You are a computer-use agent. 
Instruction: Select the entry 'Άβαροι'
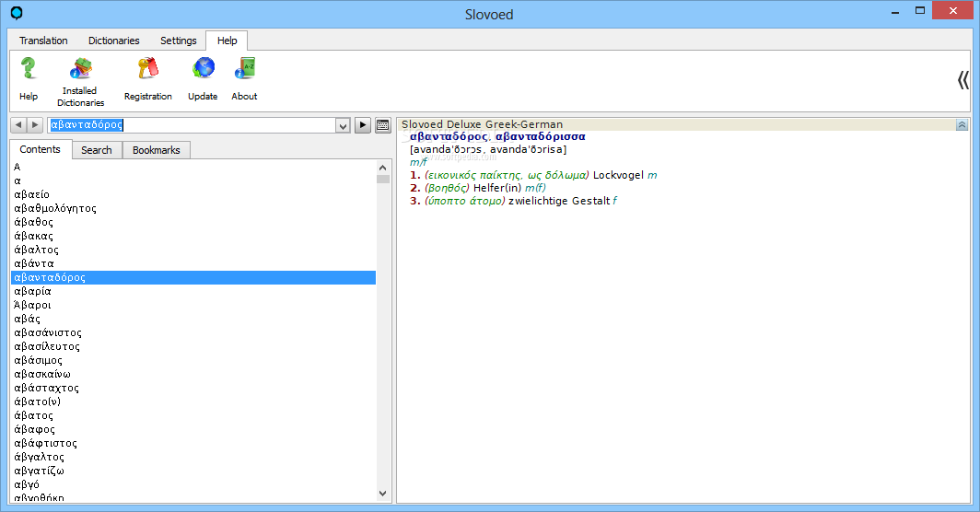pos(193,305)
